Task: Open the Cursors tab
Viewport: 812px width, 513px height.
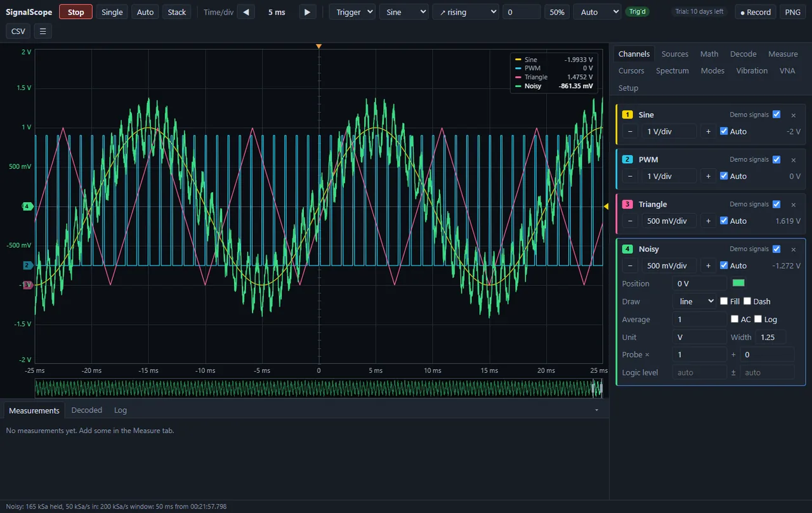Action: click(631, 71)
